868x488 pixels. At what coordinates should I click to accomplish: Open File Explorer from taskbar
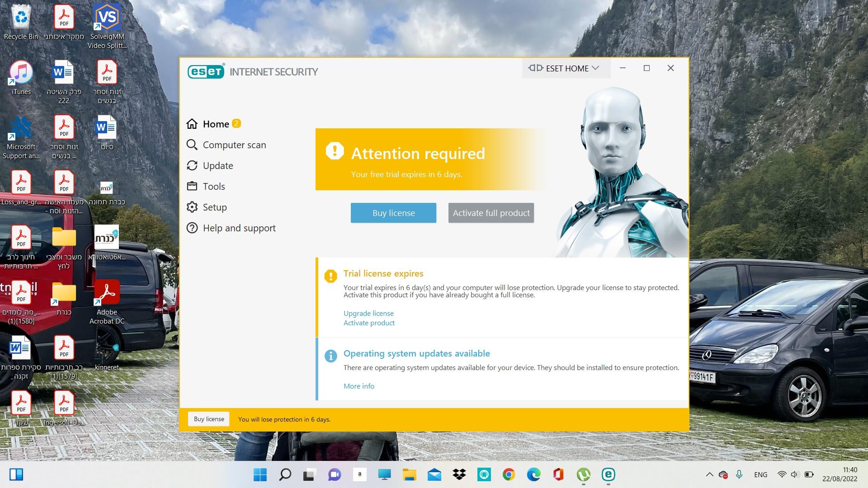click(409, 474)
